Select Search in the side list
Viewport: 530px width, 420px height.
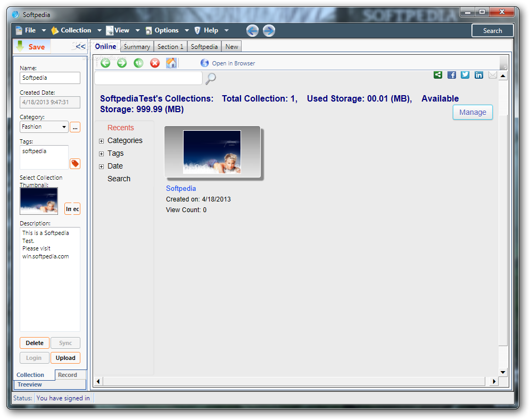click(119, 179)
